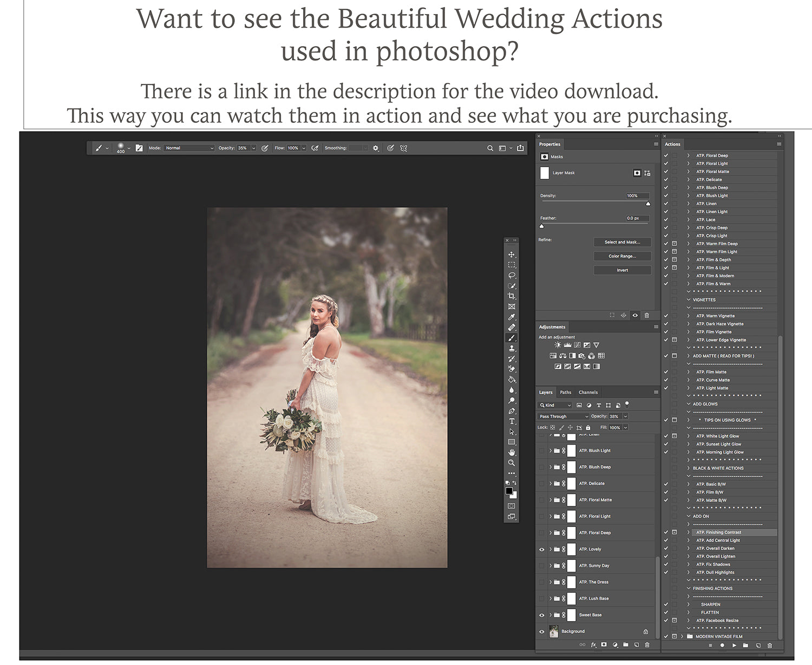Hide the Background layer
Viewport: 812px width, 665px height.
542,631
